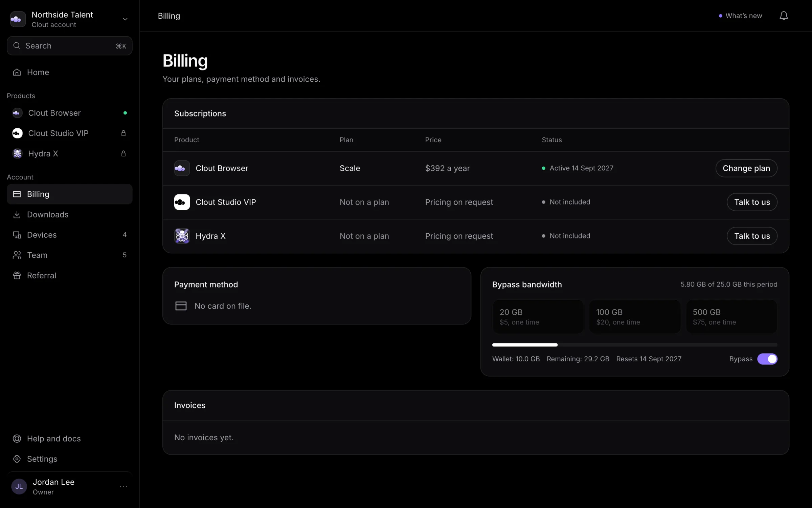The width and height of the screenshot is (812, 508).
Task: Open the Jordan Lee three-dot menu
Action: pyautogui.click(x=123, y=487)
